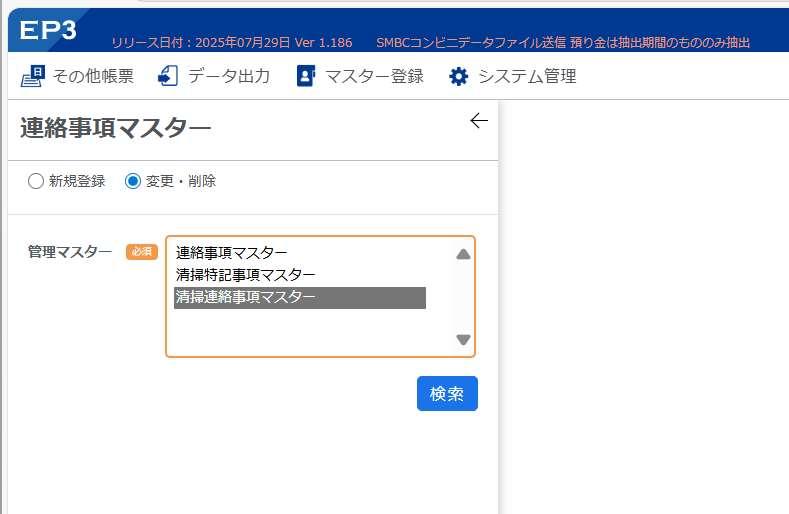This screenshot has width=789, height=514.
Task: Click the システム管理 gear icon
Action: [x=458, y=77]
